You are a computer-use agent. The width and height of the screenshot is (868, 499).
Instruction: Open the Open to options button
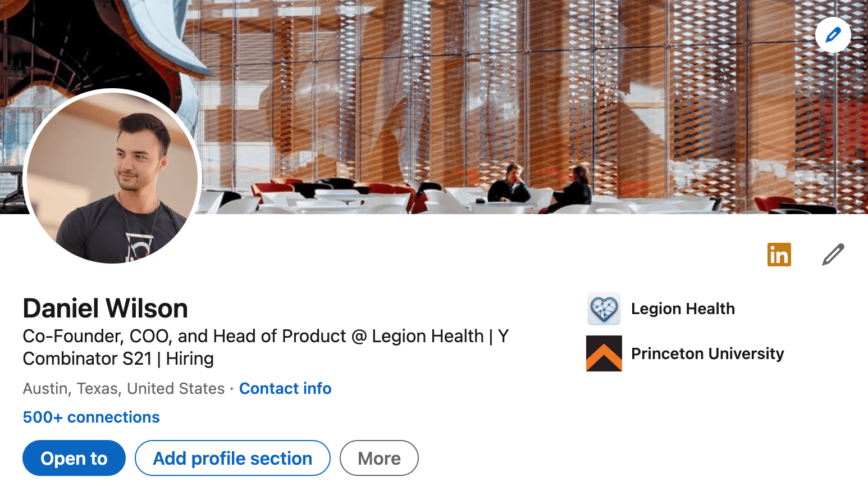pos(74,458)
